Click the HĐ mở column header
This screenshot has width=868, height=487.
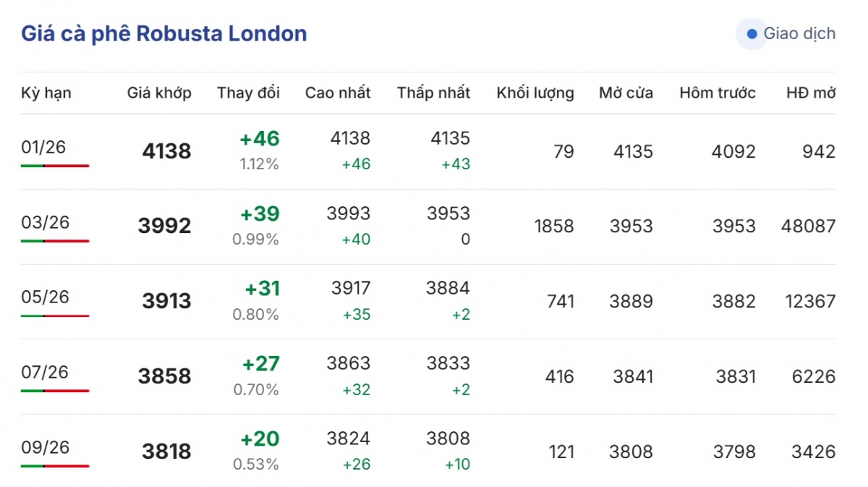(811, 93)
